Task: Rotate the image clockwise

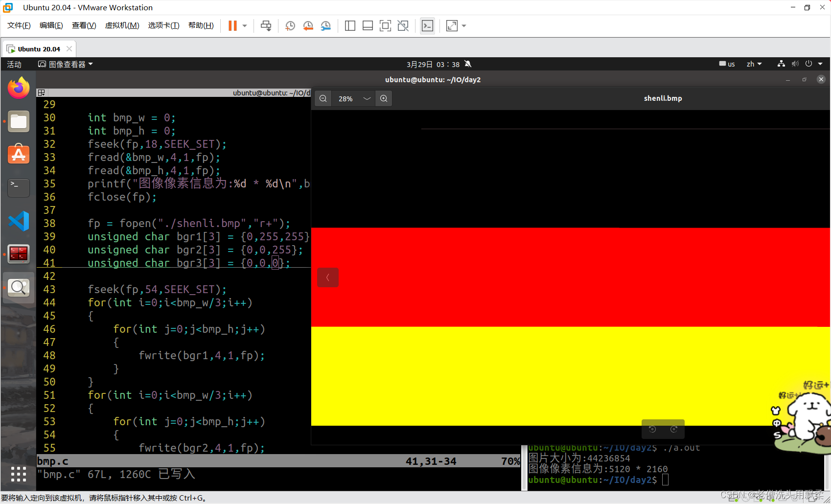Action: tap(674, 429)
